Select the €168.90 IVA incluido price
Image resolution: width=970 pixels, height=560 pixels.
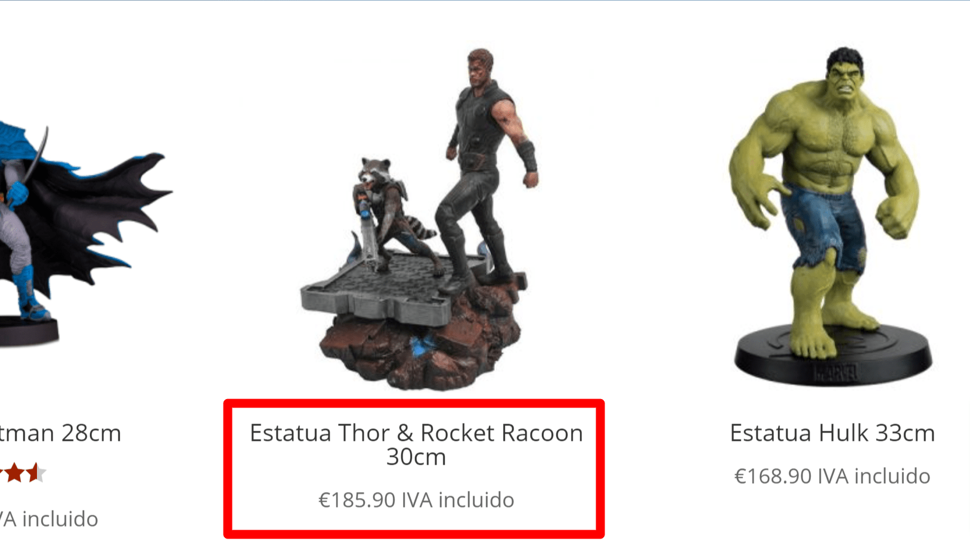tap(832, 476)
